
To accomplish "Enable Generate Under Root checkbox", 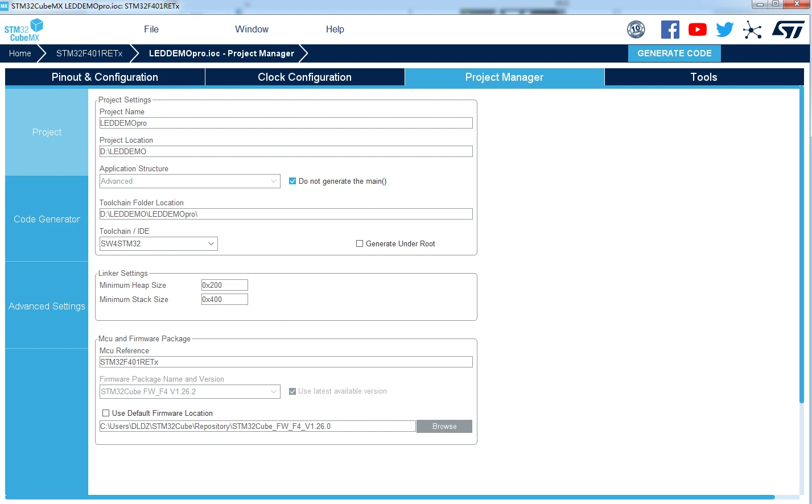I will pos(360,243).
